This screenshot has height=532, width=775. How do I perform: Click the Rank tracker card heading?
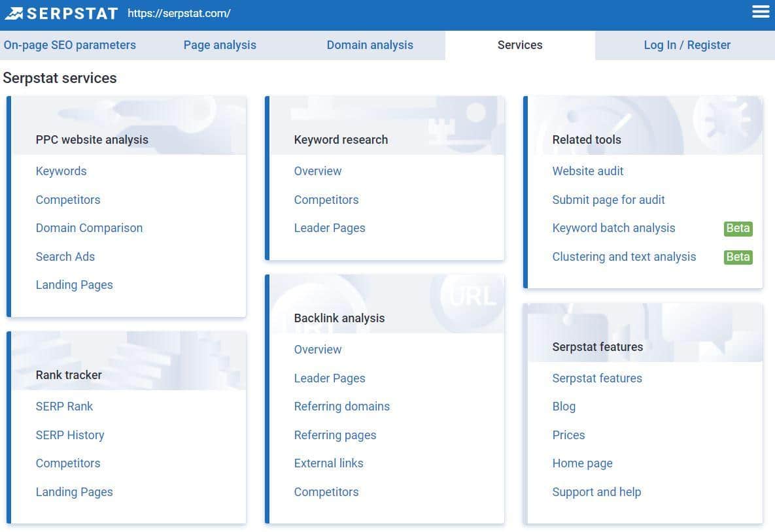tap(69, 375)
